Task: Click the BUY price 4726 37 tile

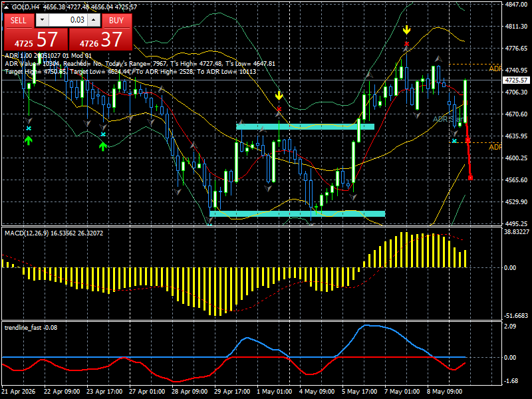Action: [101, 39]
